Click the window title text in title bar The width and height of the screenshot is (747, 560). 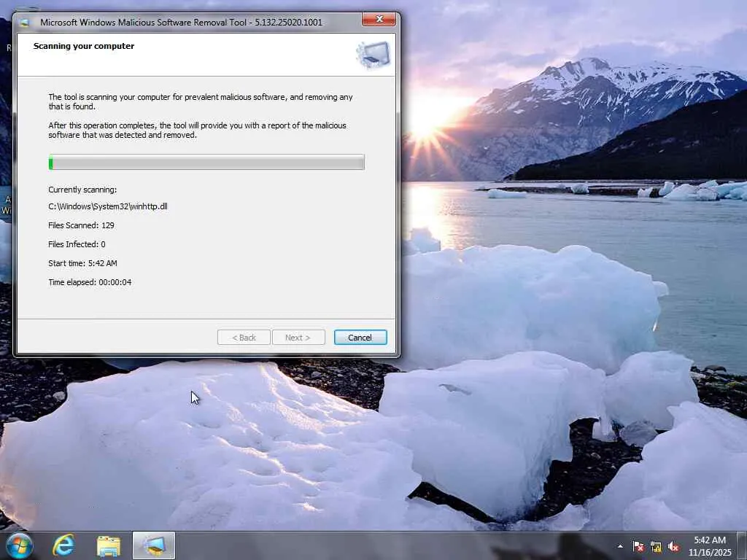click(181, 23)
